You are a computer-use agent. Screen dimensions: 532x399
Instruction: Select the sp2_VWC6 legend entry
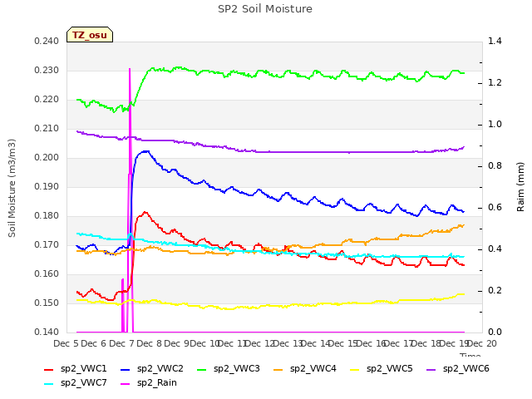[458, 368]
